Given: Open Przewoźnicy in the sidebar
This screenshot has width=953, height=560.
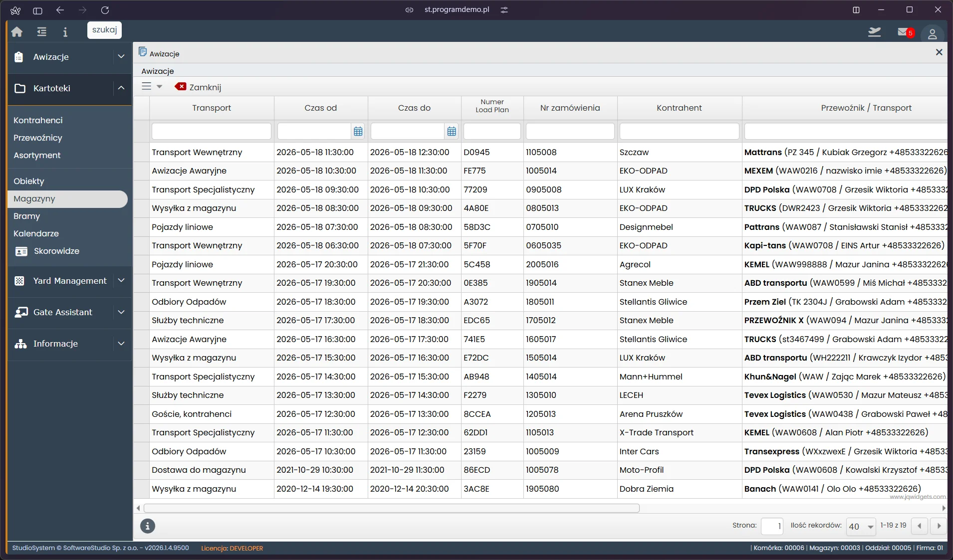Looking at the screenshot, I should [x=38, y=138].
